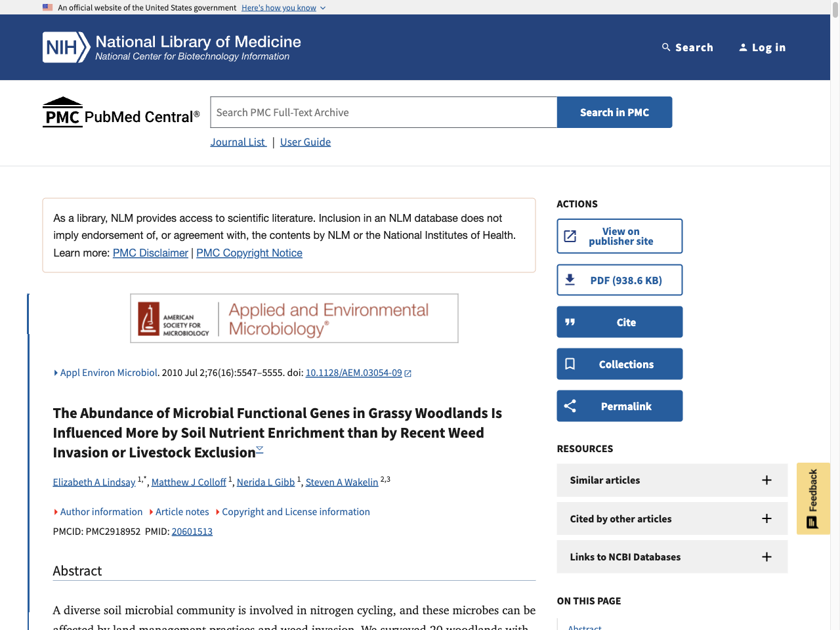
Task: Select Abstract in the On This Page menu
Action: click(584, 626)
